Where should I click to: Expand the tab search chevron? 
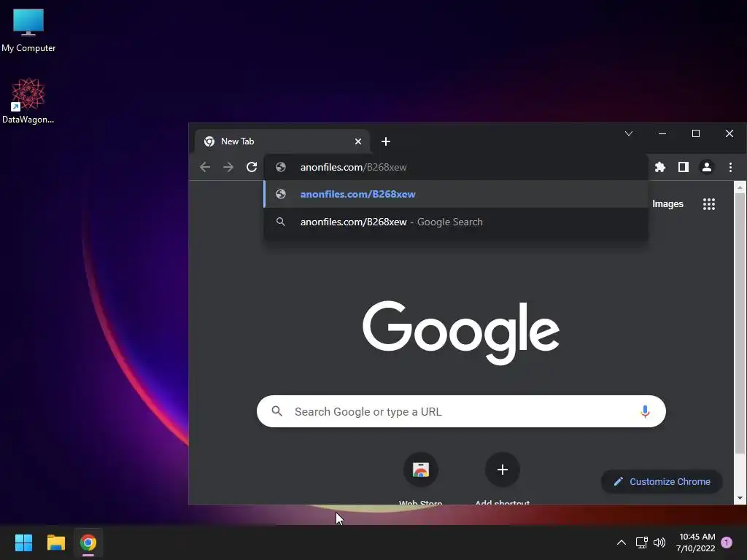point(629,133)
